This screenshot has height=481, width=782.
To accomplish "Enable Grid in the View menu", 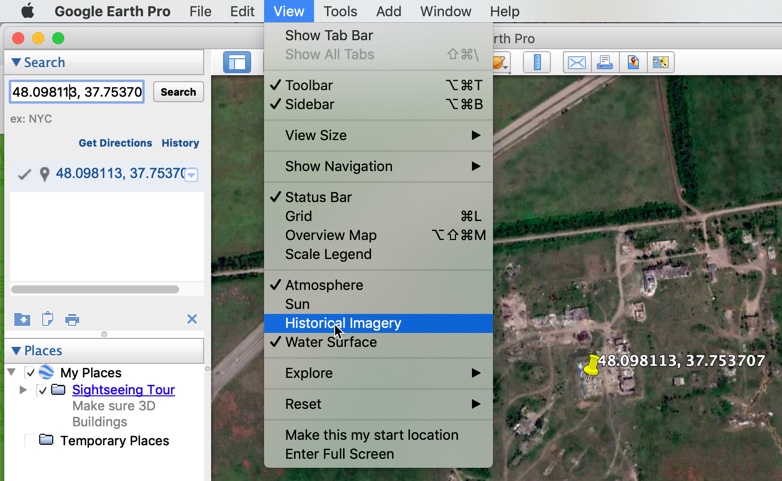I will 378,216.
